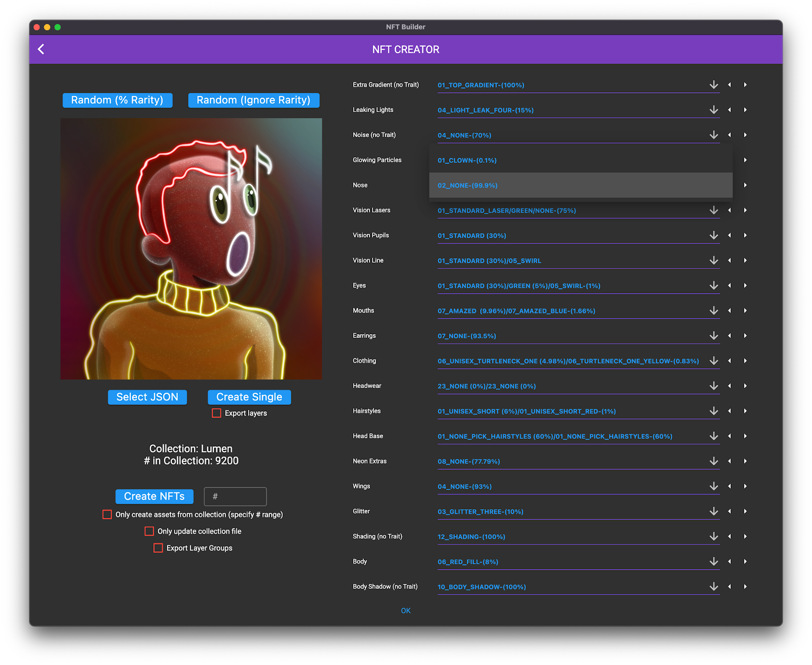812x665 pixels.
Task: Toggle Export Layer Groups checkbox
Action: point(158,548)
